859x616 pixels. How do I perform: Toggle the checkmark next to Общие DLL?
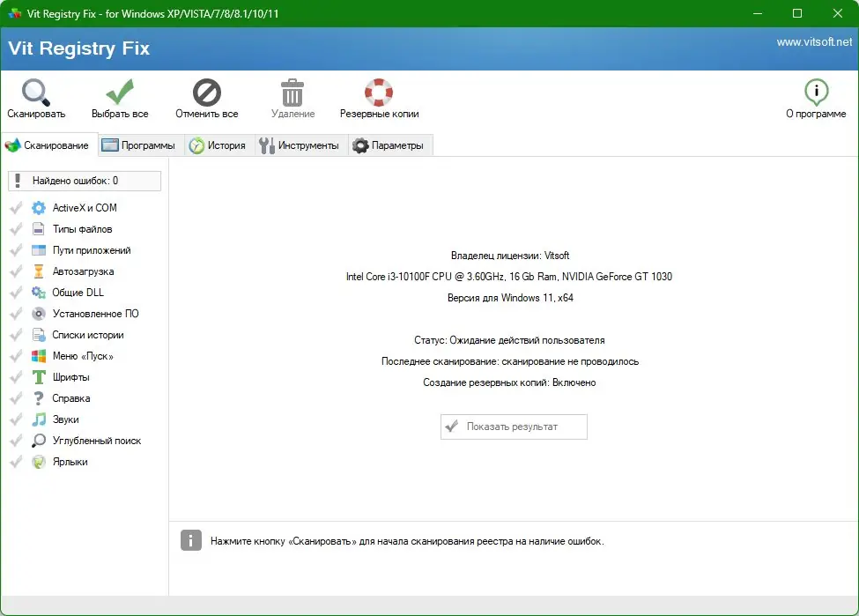click(14, 292)
